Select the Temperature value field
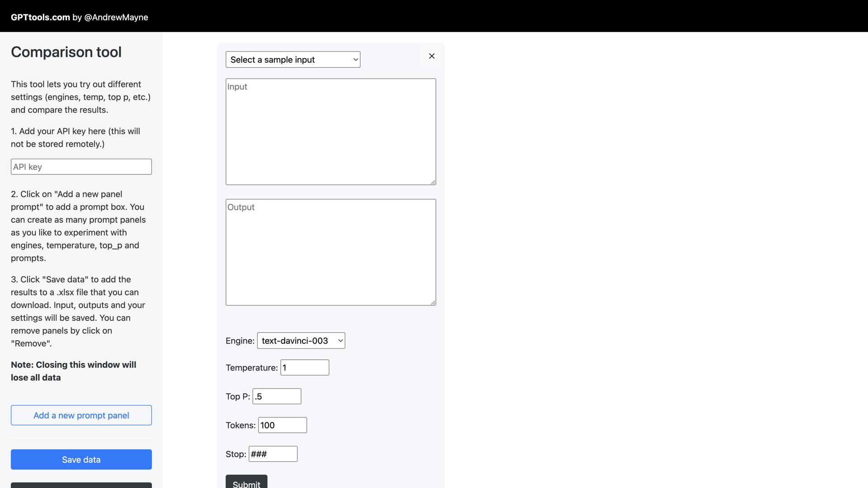 point(304,367)
